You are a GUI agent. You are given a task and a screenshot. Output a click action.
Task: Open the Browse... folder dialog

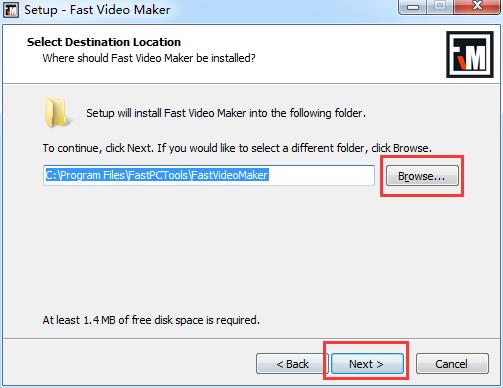pyautogui.click(x=422, y=176)
